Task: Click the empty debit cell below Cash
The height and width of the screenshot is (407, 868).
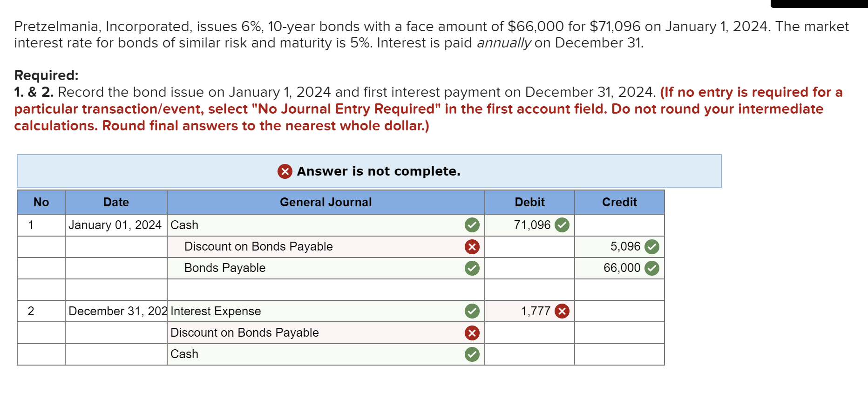Action: coord(529,247)
